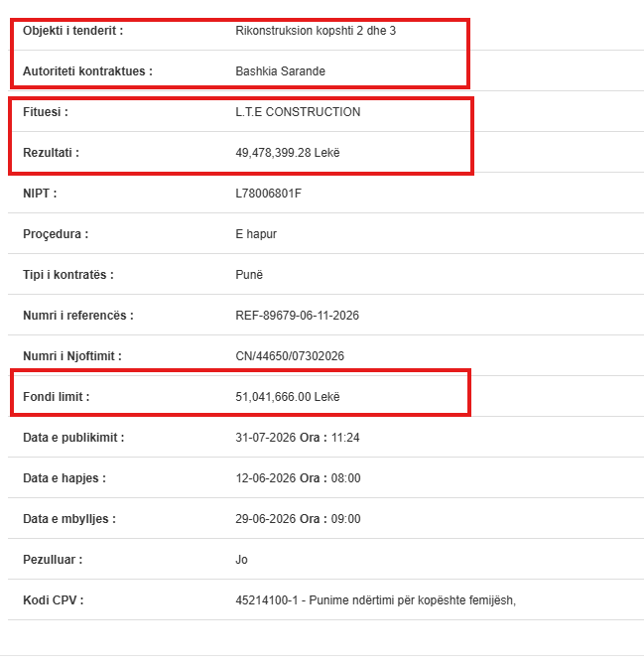Click the 'Objekti i tenderit' label
Viewport: 644px width, 661px height.
[72, 31]
